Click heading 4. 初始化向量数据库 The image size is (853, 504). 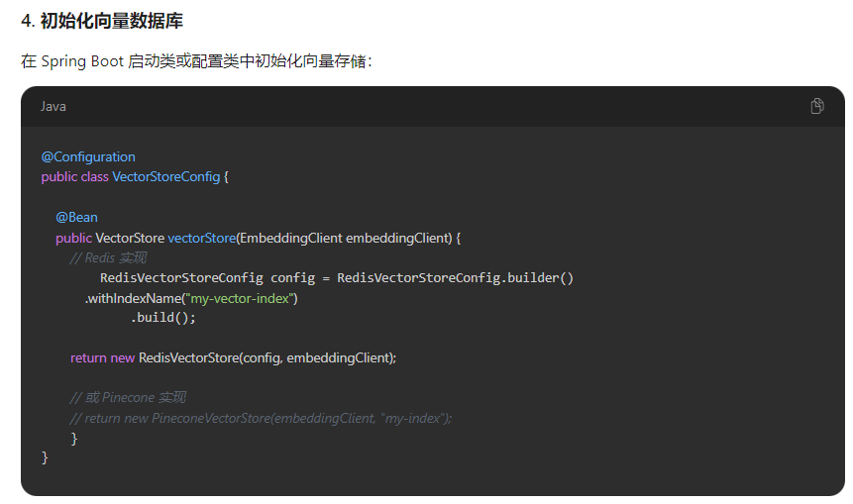click(x=102, y=21)
